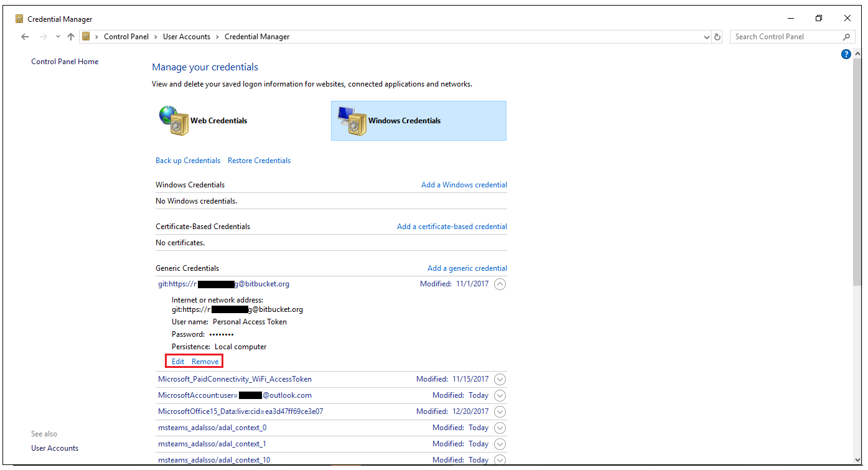Click the masked Password dots value
This screenshot has width=868, height=470.
coord(222,334)
